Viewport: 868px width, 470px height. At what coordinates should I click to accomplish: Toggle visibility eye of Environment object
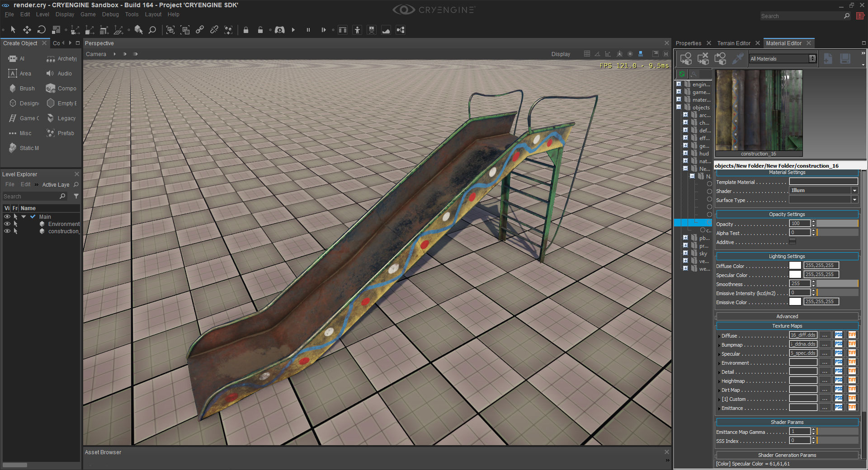pos(7,224)
